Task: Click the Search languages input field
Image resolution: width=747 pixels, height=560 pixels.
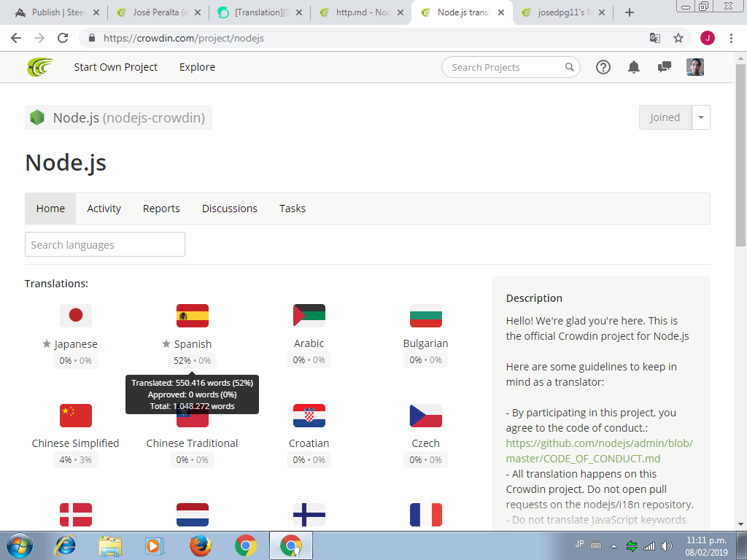Action: pos(105,245)
